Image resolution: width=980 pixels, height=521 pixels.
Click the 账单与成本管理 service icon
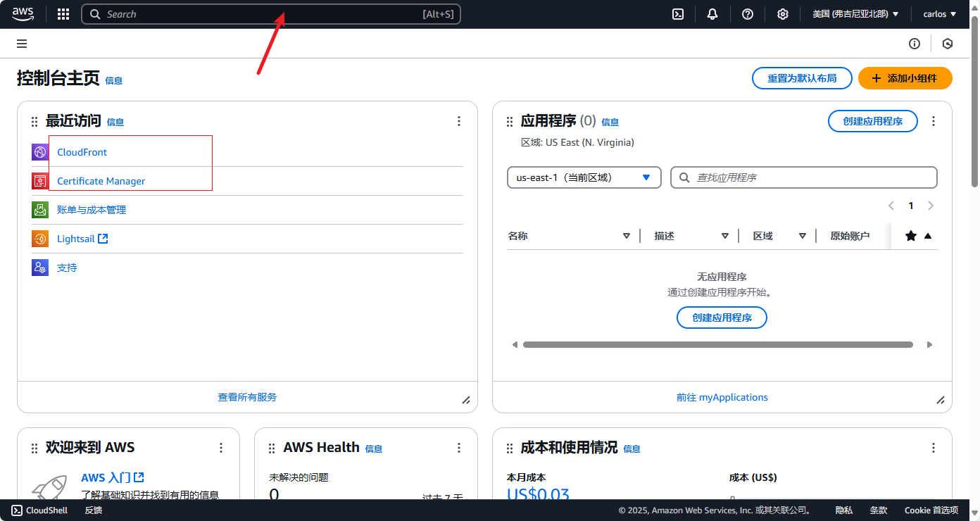[x=40, y=210]
